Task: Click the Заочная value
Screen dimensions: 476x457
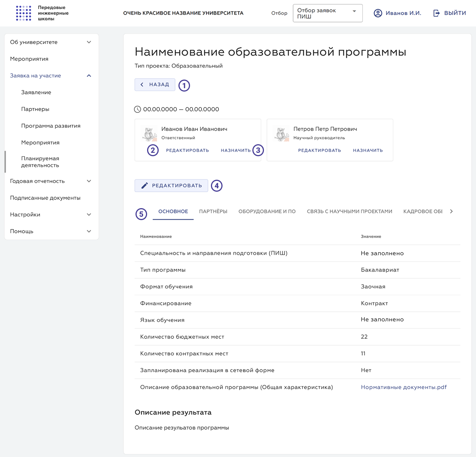Action: (x=373, y=287)
